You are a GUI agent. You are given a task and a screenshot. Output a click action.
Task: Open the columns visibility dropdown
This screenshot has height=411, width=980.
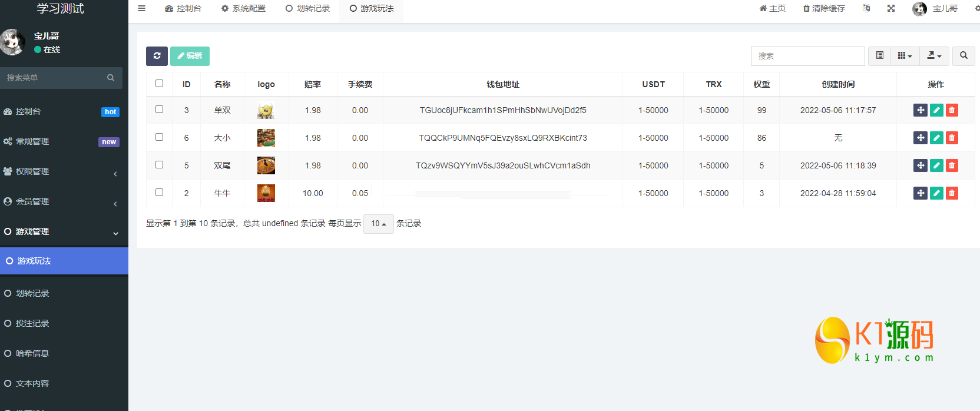point(905,56)
